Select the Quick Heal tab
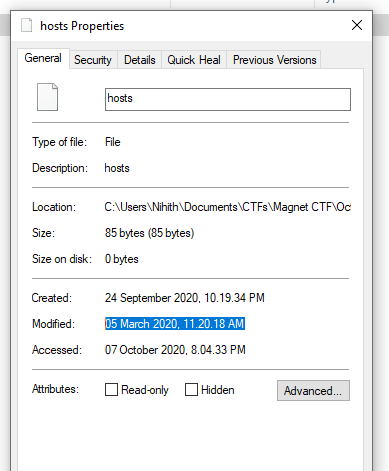 pyautogui.click(x=194, y=60)
